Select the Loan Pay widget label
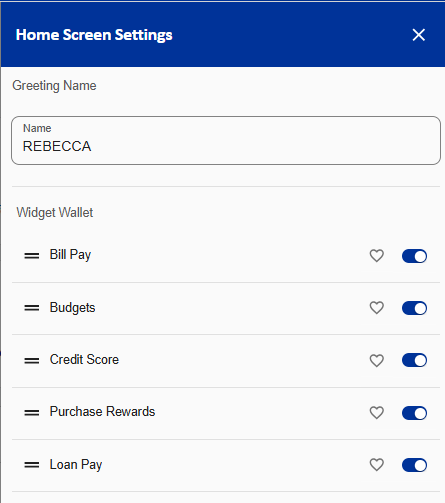Screen dimensions: 445x503 (x=76, y=465)
